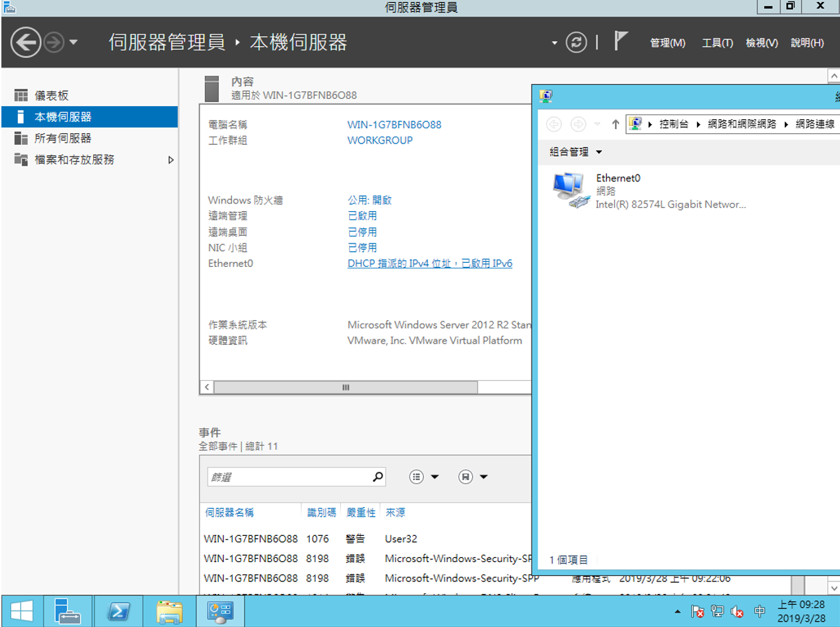Click the computer name link WIN-1G7BFNB6O88

click(394, 125)
